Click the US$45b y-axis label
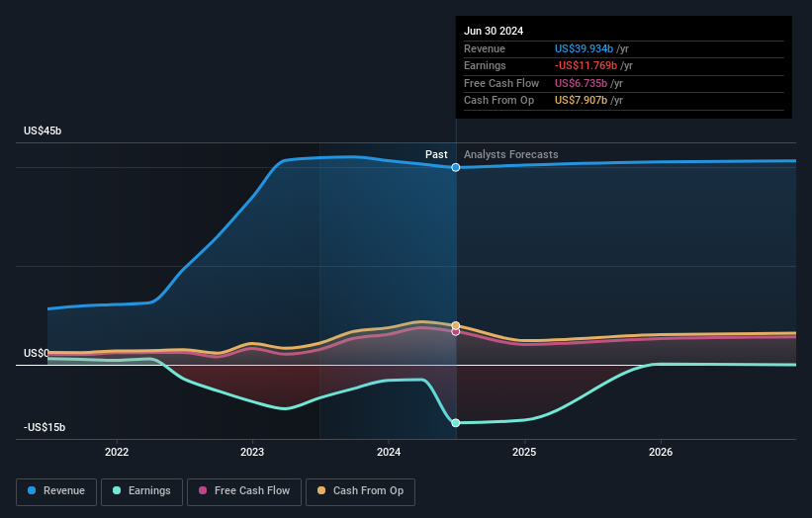Viewport: 812px width, 518px height. tap(43, 130)
